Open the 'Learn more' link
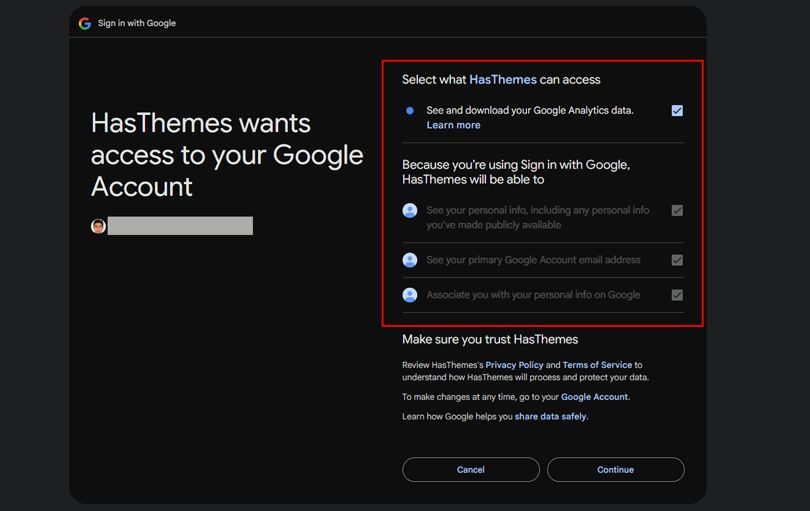The height and width of the screenshot is (511, 810). pyautogui.click(x=453, y=125)
